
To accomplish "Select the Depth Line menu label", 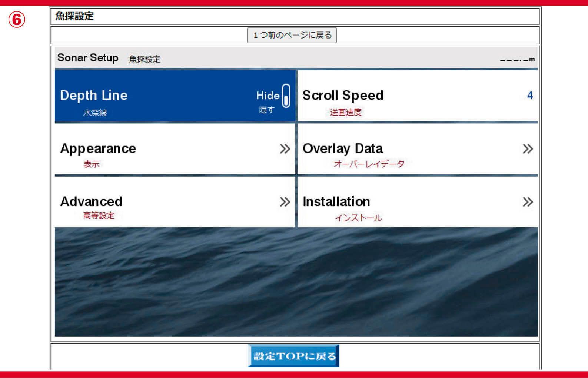I will (x=94, y=96).
